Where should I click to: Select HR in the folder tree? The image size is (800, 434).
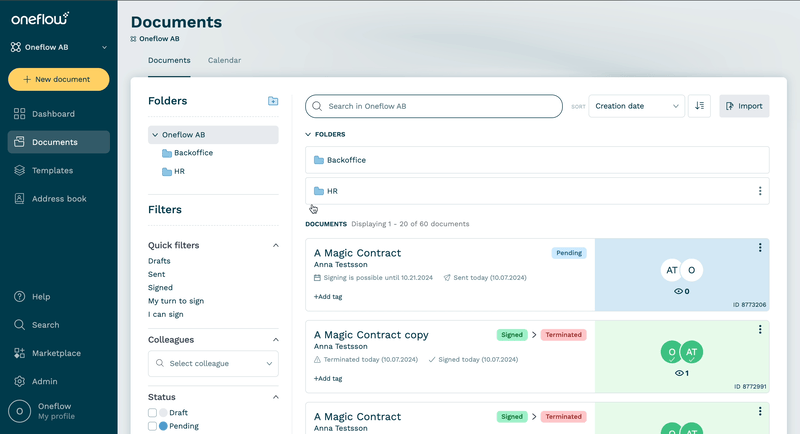(x=179, y=171)
